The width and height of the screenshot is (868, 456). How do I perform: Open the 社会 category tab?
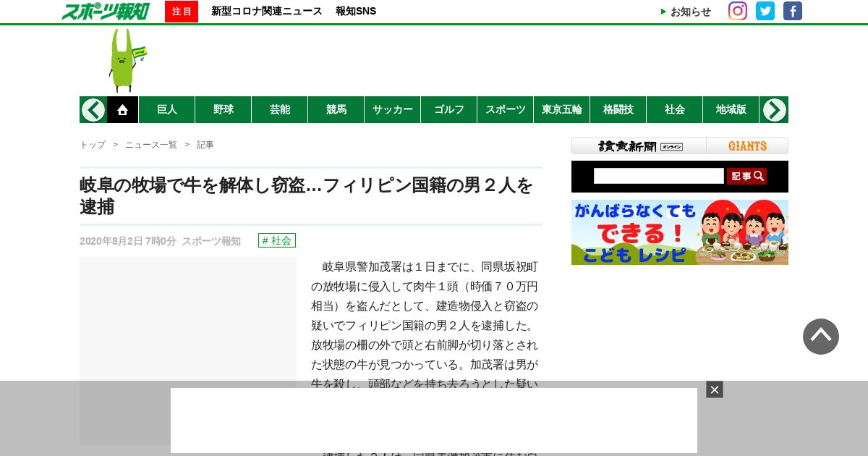coord(675,110)
